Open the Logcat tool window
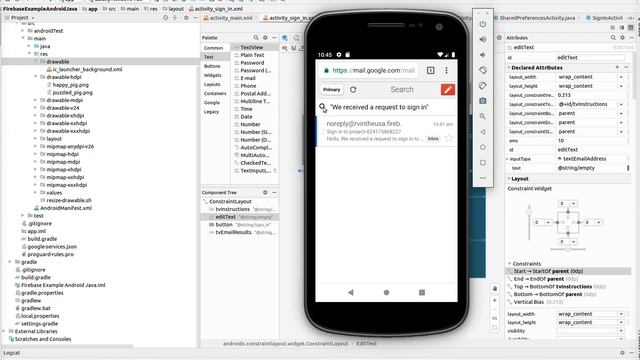640x360 pixels. point(11,353)
